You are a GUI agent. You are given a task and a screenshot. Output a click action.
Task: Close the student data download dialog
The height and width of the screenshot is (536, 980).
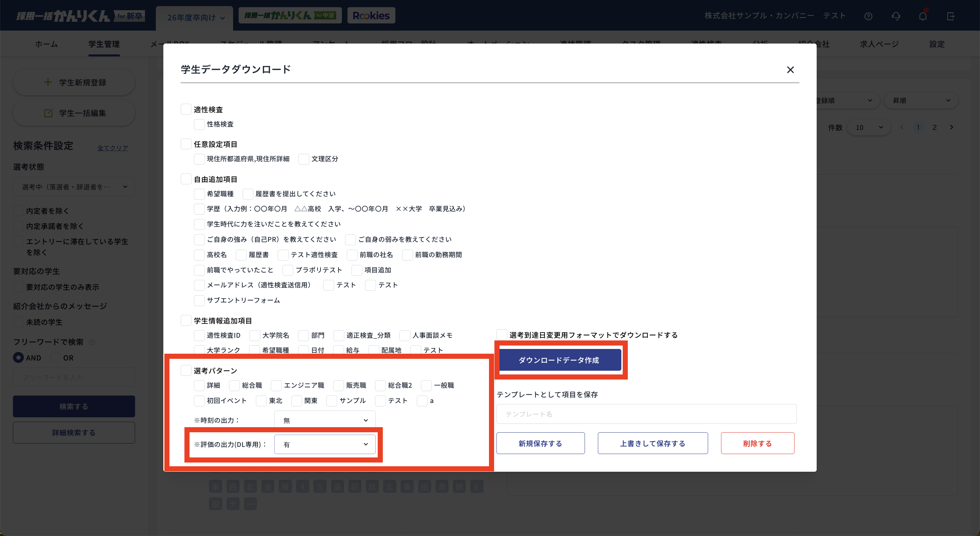tap(790, 70)
